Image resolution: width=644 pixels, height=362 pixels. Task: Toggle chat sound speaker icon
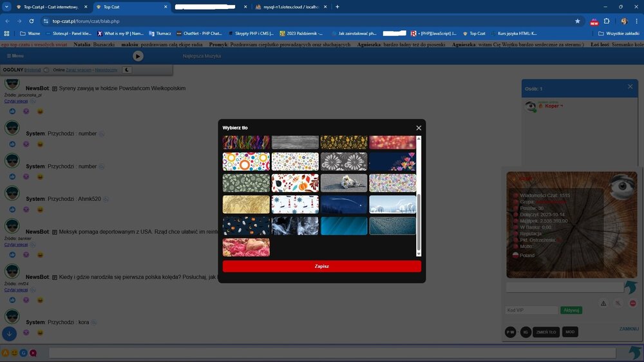(x=46, y=70)
